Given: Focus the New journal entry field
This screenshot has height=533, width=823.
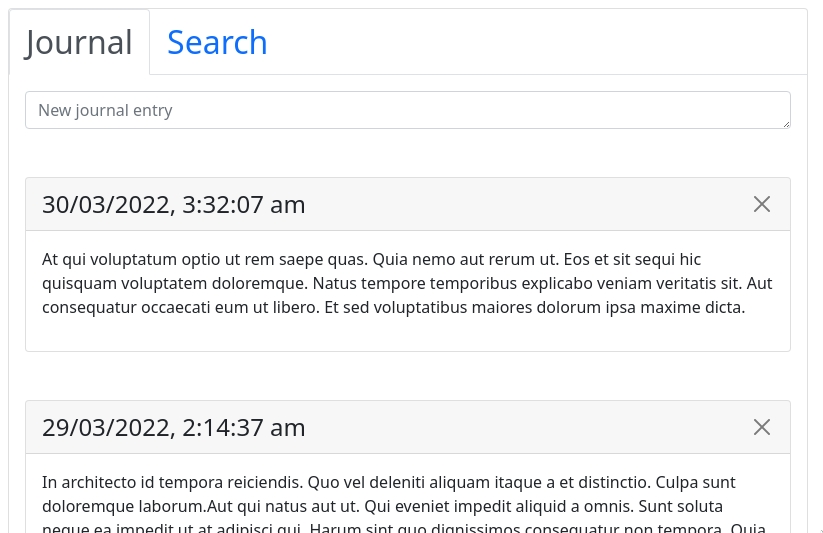Looking at the screenshot, I should click(x=400, y=110).
